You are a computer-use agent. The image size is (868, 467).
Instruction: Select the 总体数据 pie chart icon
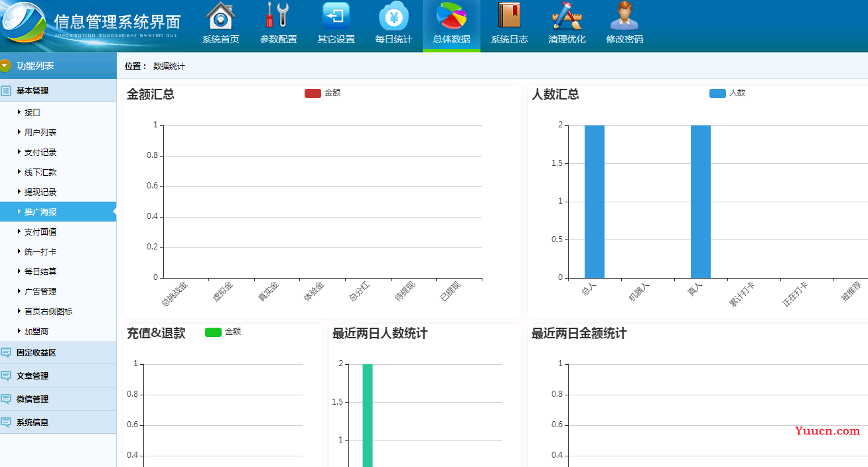point(451,16)
